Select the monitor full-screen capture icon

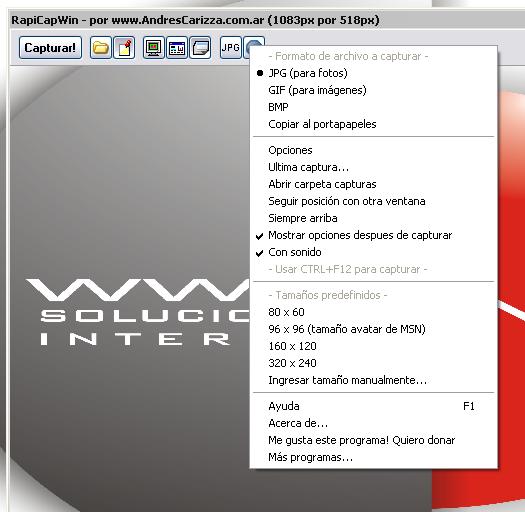click(154, 48)
